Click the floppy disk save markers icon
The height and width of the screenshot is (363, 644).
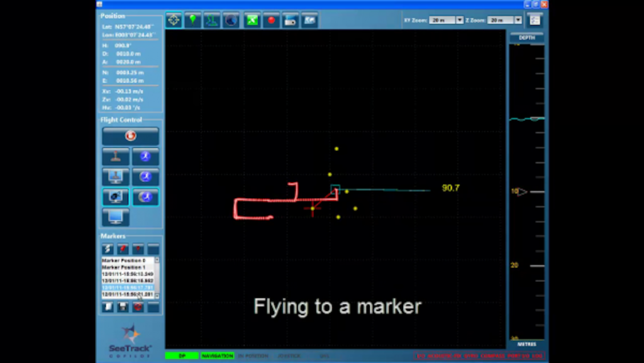pyautogui.click(x=123, y=307)
